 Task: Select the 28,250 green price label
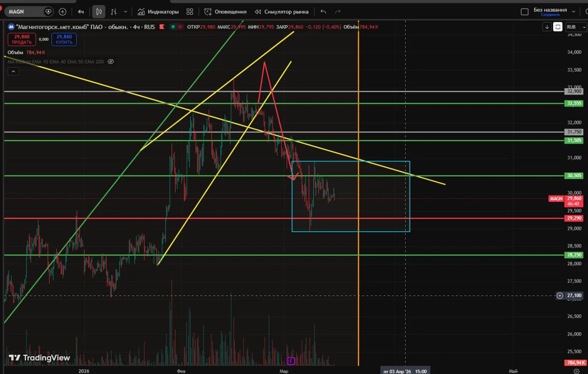coord(574,255)
